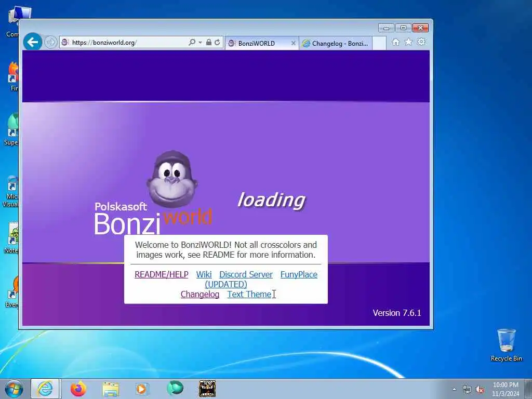Click the address bar showing bonziworld.org
532x399 pixels.
(124, 43)
